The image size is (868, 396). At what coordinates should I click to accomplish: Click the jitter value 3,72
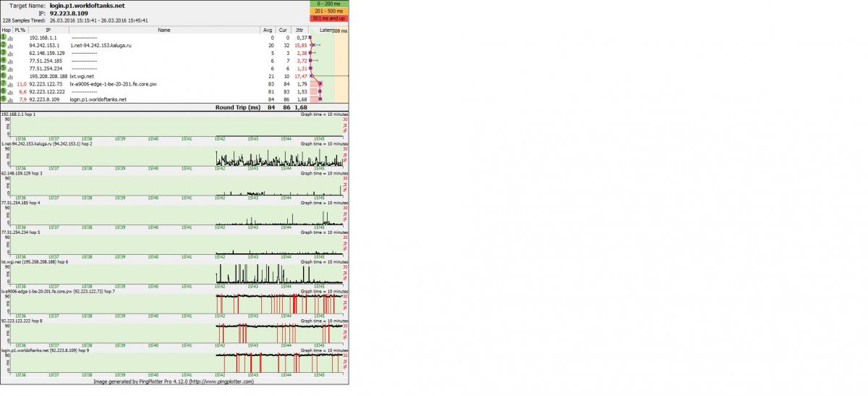[x=302, y=61]
